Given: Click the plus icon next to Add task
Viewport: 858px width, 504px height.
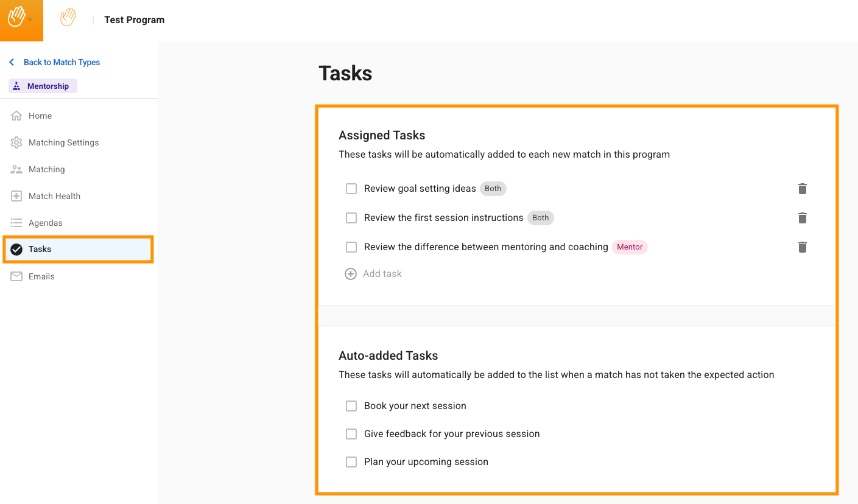Looking at the screenshot, I should [x=351, y=274].
